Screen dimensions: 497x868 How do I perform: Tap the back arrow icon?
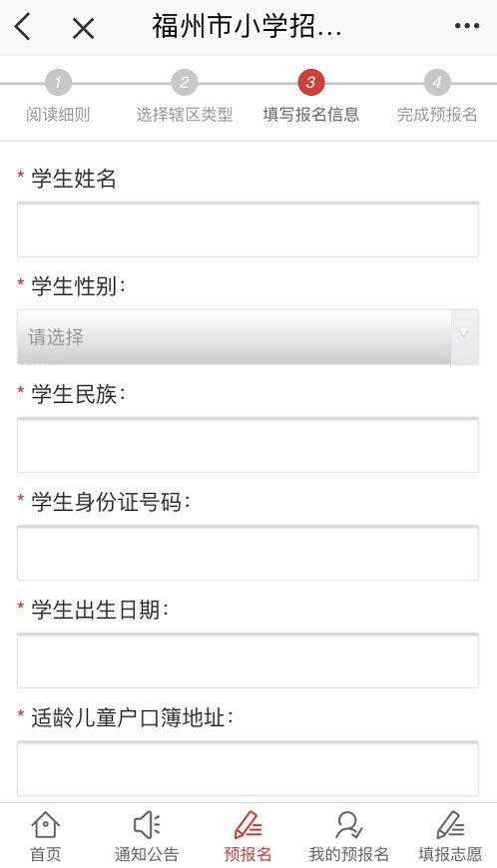coord(23,26)
